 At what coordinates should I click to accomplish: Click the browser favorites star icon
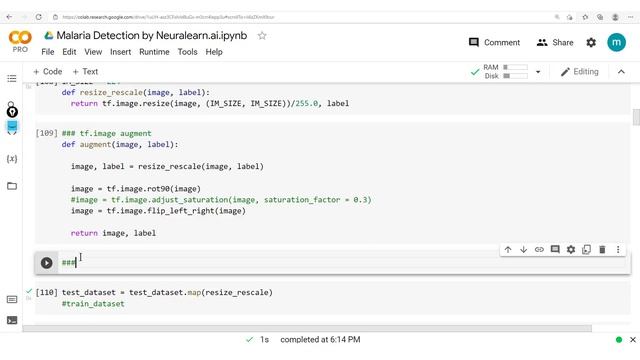[x=585, y=17]
